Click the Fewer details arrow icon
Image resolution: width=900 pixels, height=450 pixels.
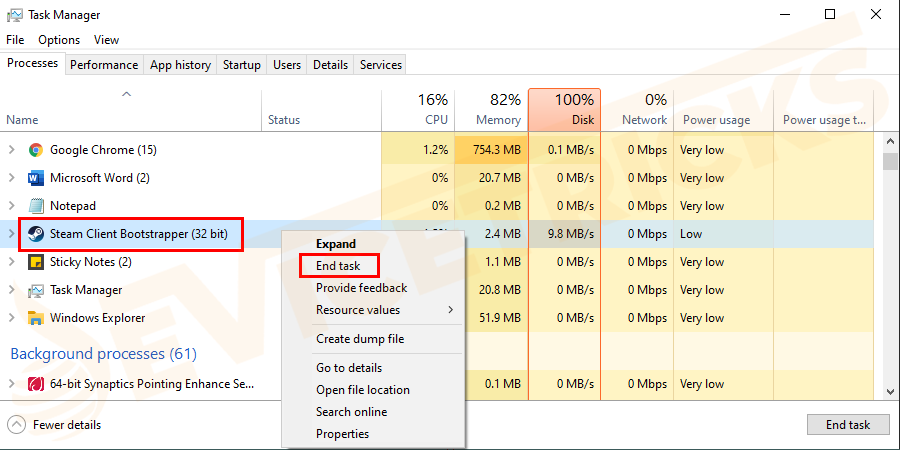(x=18, y=425)
